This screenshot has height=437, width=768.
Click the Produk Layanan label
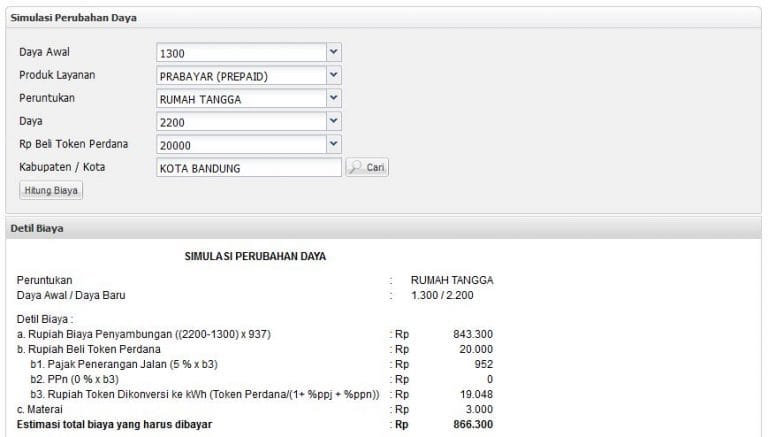pyautogui.click(x=57, y=75)
